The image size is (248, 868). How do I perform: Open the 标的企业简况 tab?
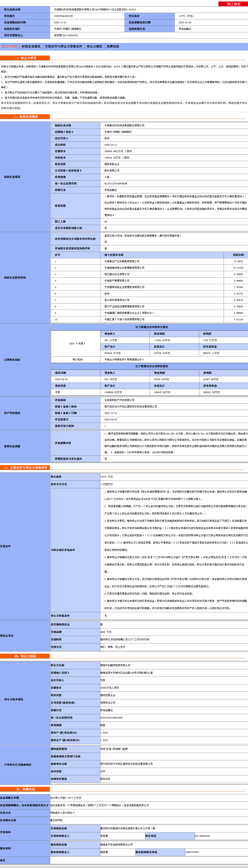(x=31, y=46)
